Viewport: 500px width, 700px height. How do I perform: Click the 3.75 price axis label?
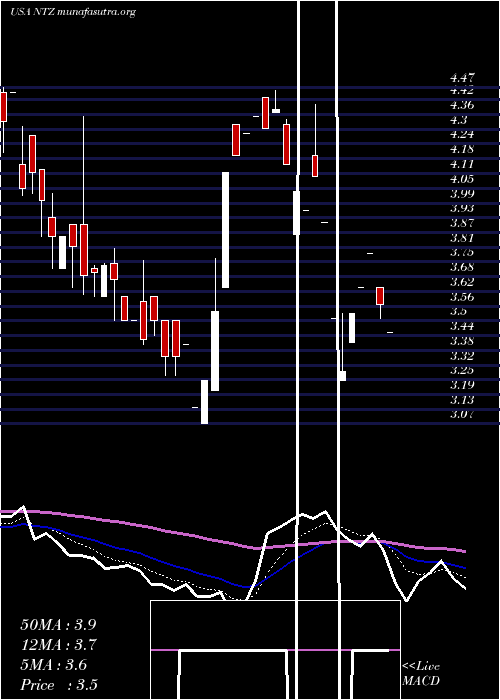[x=462, y=252]
